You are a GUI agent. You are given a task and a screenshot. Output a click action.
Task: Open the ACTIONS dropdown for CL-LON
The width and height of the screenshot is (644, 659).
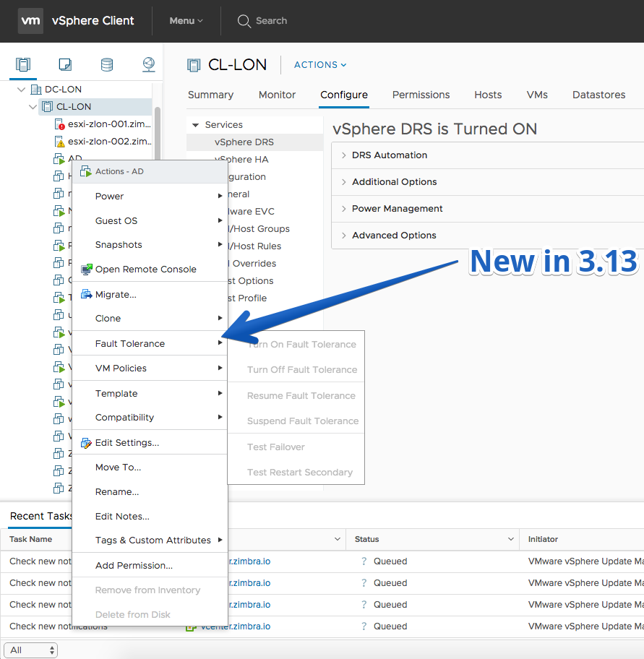point(320,65)
